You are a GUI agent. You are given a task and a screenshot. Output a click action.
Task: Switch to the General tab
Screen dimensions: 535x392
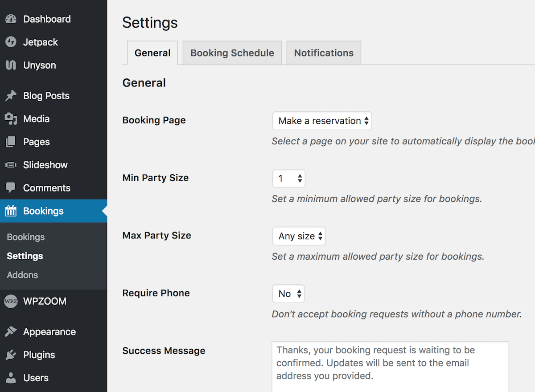pos(152,53)
